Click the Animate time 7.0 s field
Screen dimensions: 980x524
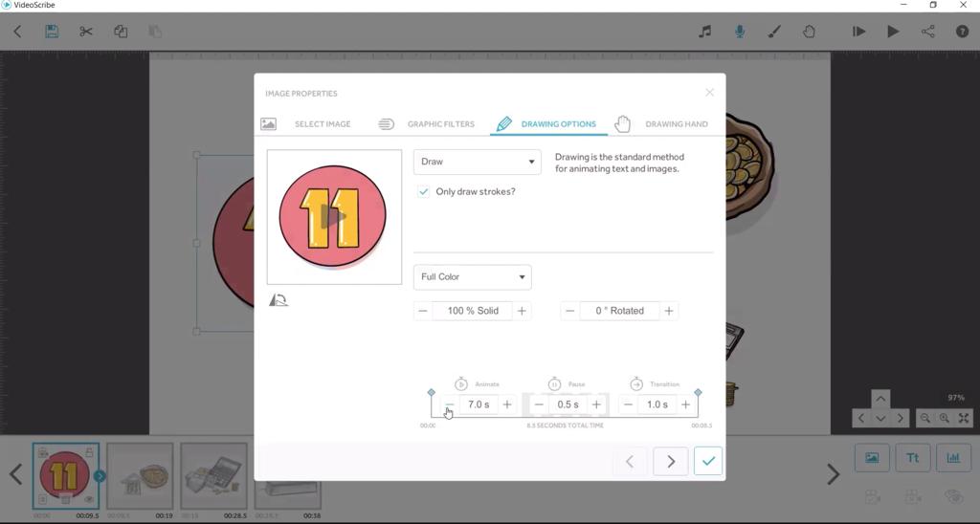click(479, 404)
